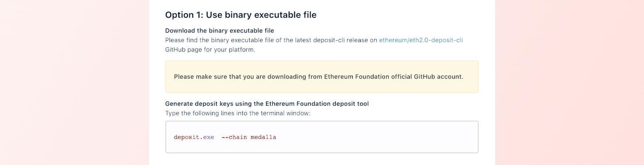The height and width of the screenshot is (165, 644).
Task: Select the 'deposit.exe' text in code
Action: (x=194, y=137)
